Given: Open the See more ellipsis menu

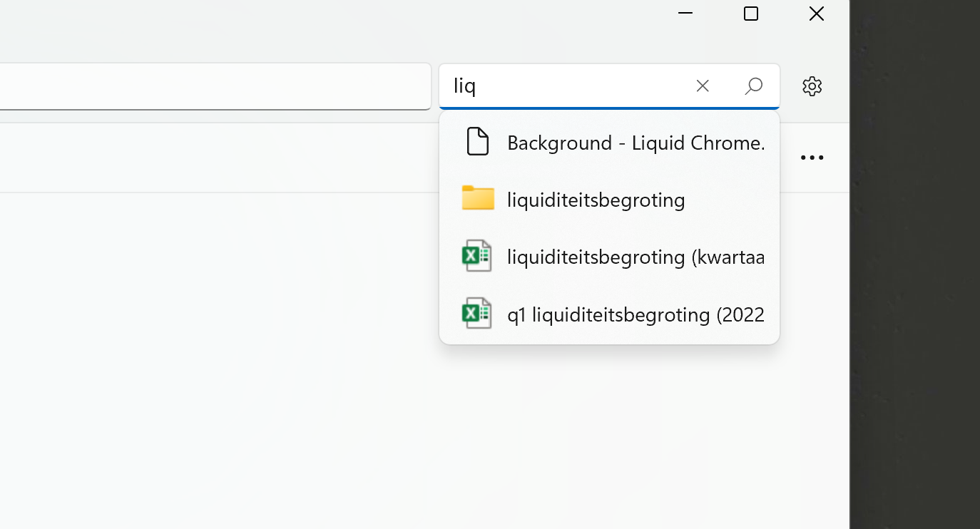Looking at the screenshot, I should point(812,157).
